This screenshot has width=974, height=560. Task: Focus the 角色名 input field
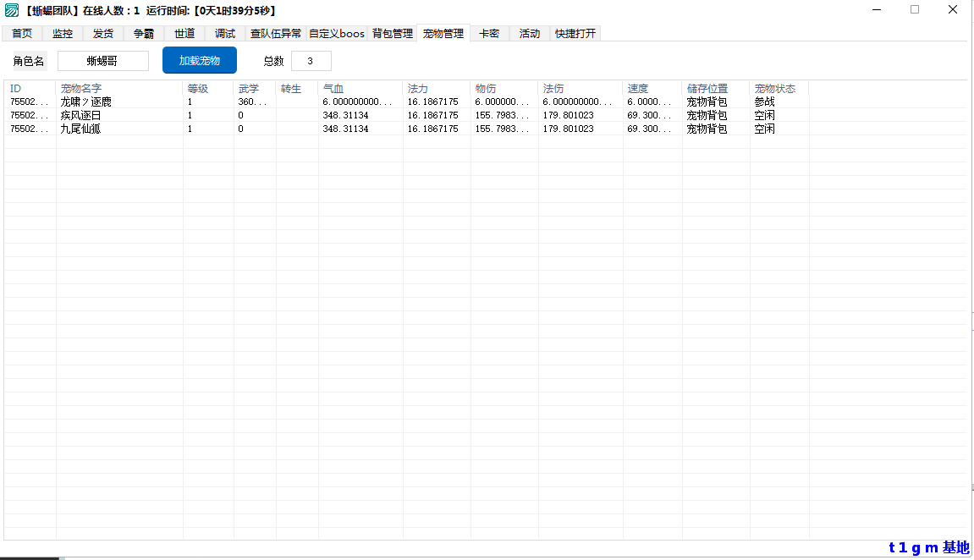(102, 61)
